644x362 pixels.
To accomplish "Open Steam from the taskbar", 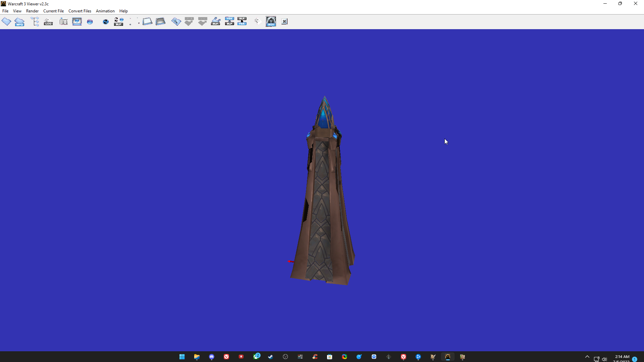I will click(271, 357).
